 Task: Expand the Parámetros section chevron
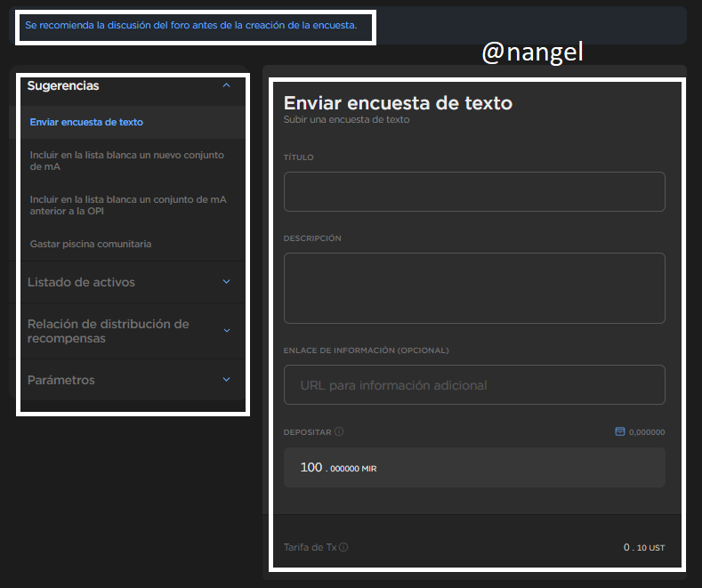[227, 380]
